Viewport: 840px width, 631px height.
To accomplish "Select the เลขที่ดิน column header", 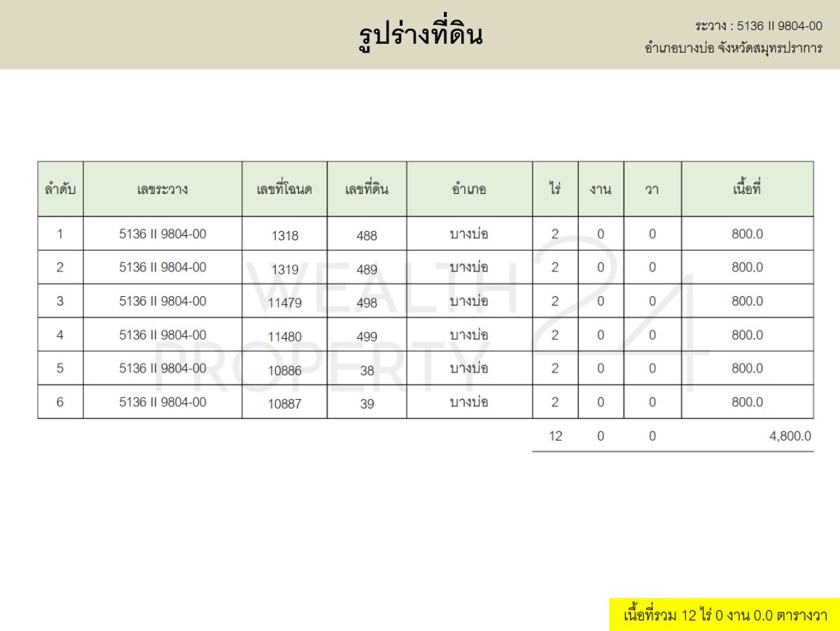I will coord(367,188).
